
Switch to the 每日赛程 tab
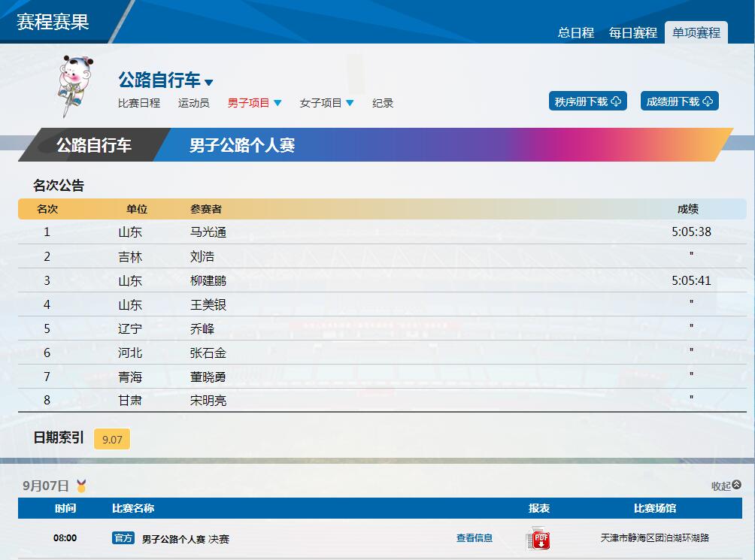point(633,33)
